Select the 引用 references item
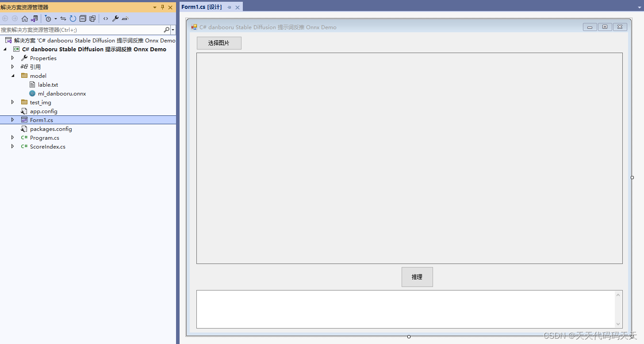 tap(35, 67)
